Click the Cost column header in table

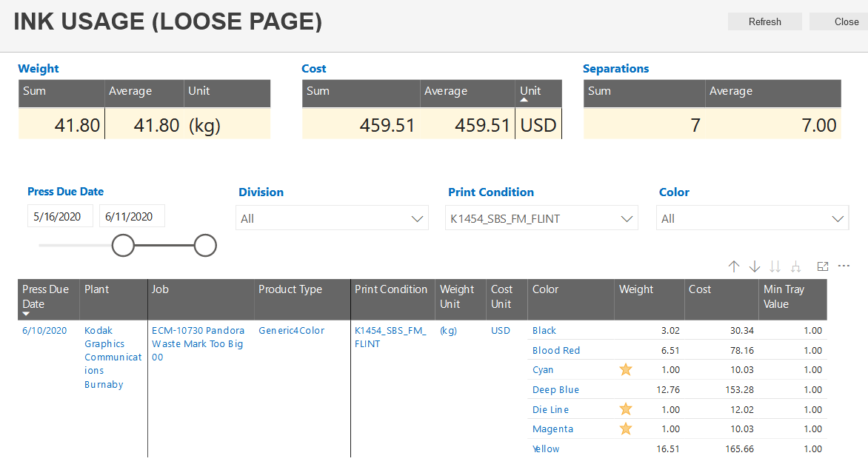point(700,290)
